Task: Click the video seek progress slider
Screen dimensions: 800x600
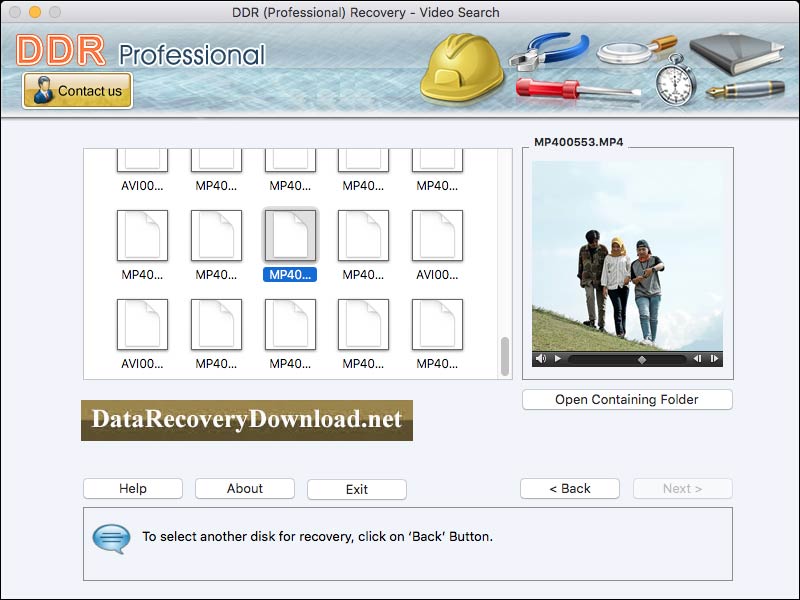Action: click(x=640, y=357)
